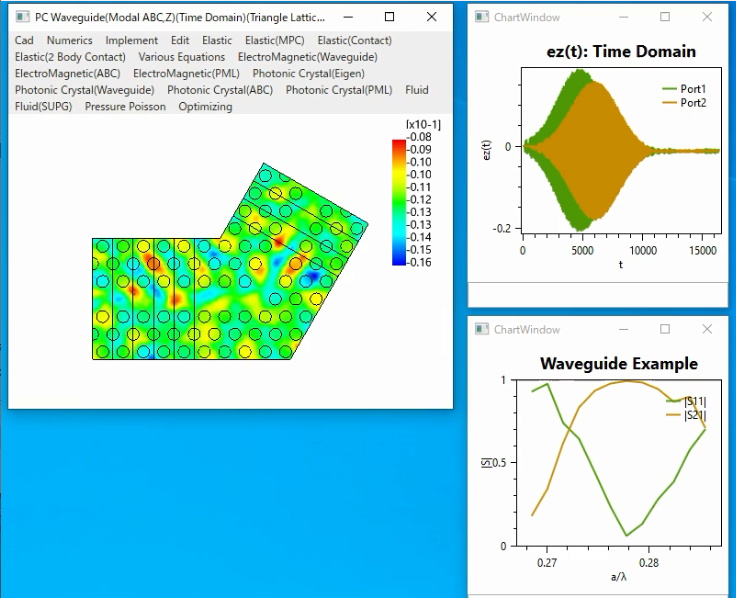The height and width of the screenshot is (598, 736).
Task: Click the time domain ChartWindow app icon
Action: pos(482,17)
